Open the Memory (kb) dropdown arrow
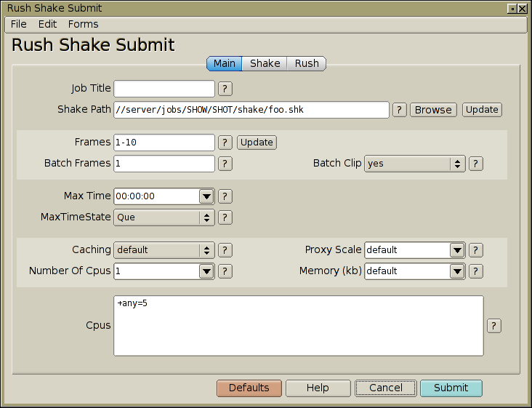The image size is (532, 408). pyautogui.click(x=457, y=271)
